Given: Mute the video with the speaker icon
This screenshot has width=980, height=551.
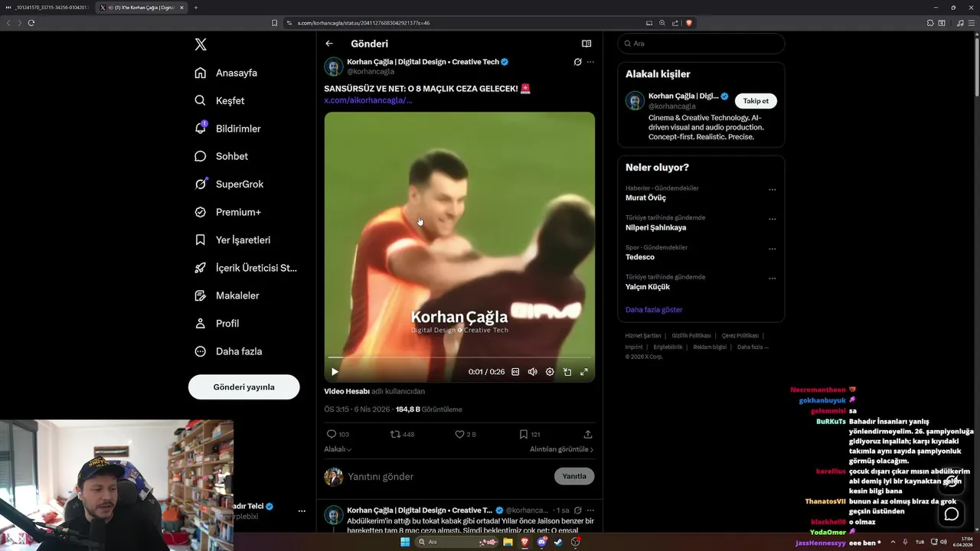Looking at the screenshot, I should [533, 372].
